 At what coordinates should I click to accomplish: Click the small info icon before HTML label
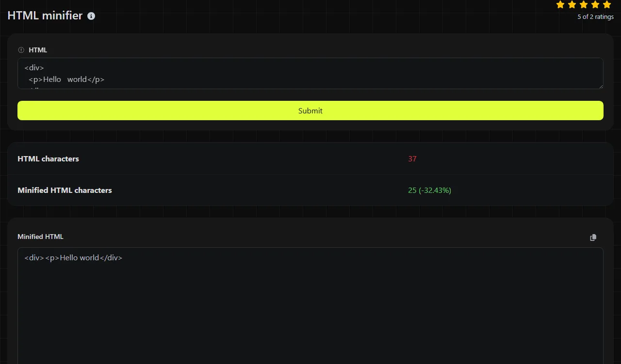21,50
